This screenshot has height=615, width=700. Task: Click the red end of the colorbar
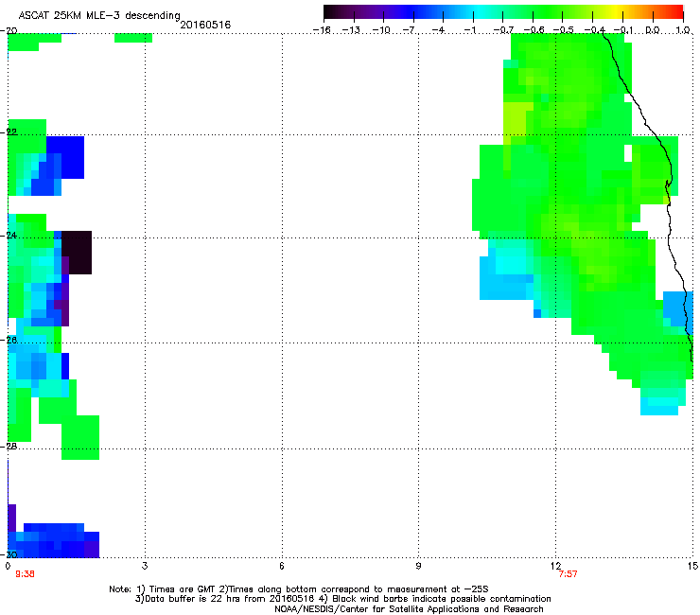(677, 12)
